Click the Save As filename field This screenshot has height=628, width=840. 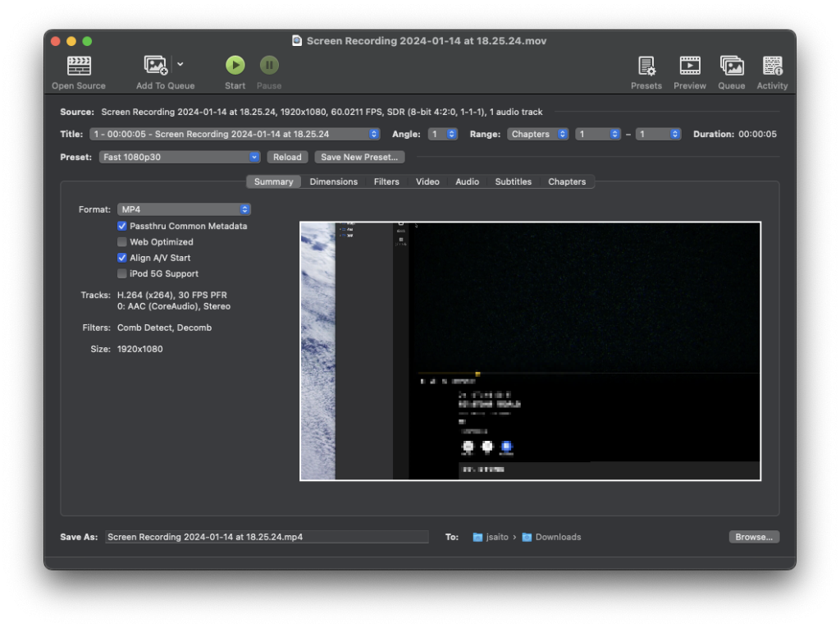[x=267, y=537]
